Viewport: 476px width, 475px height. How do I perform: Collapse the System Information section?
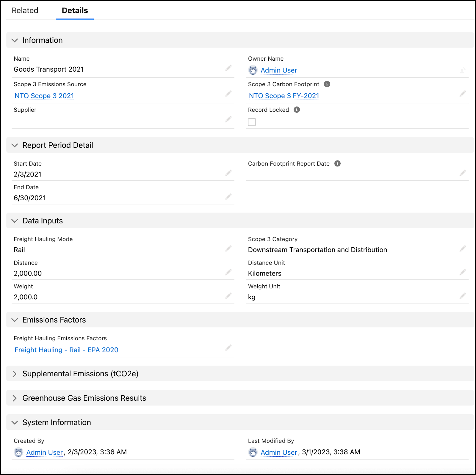[15, 422]
